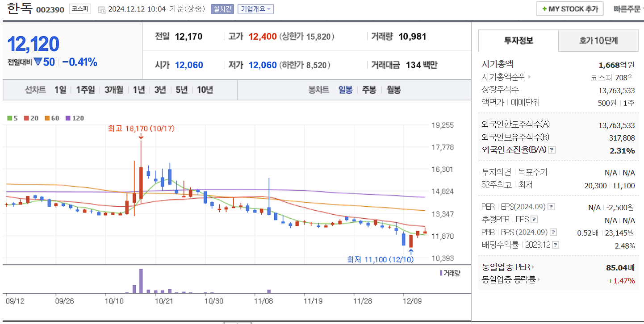
Task: Select the 5년 line chart
Action: click(181, 90)
